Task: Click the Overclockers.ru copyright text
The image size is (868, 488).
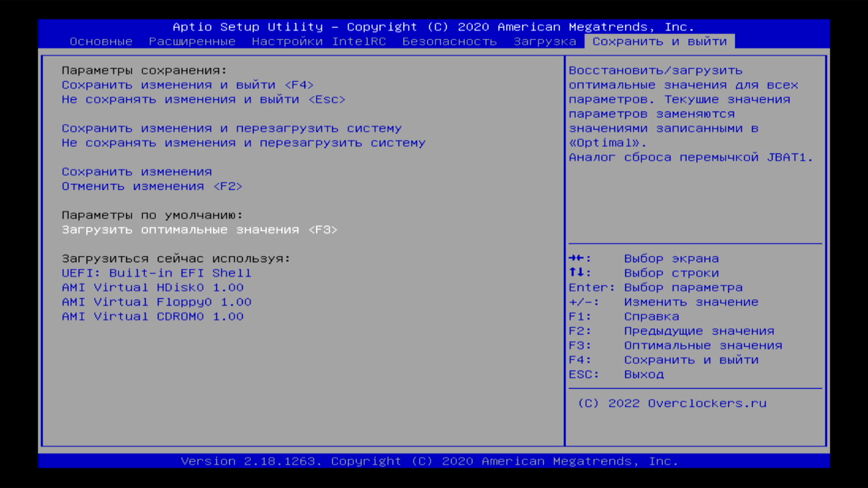Action: 672,403
